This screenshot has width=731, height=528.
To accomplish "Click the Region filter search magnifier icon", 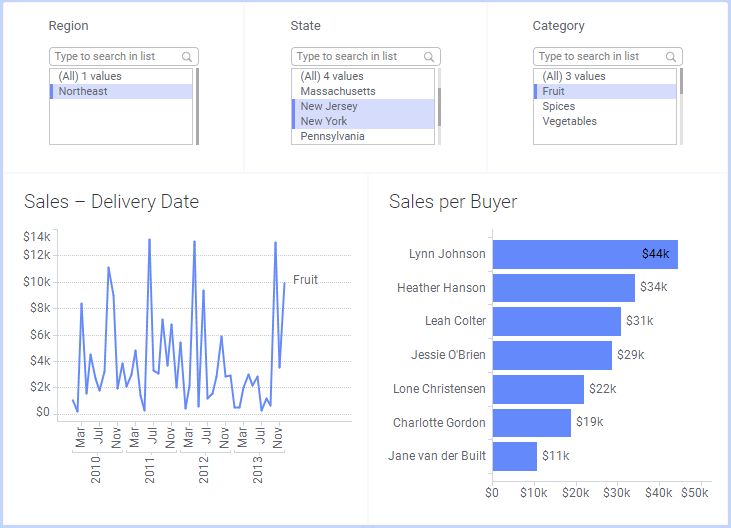I will (x=187, y=57).
